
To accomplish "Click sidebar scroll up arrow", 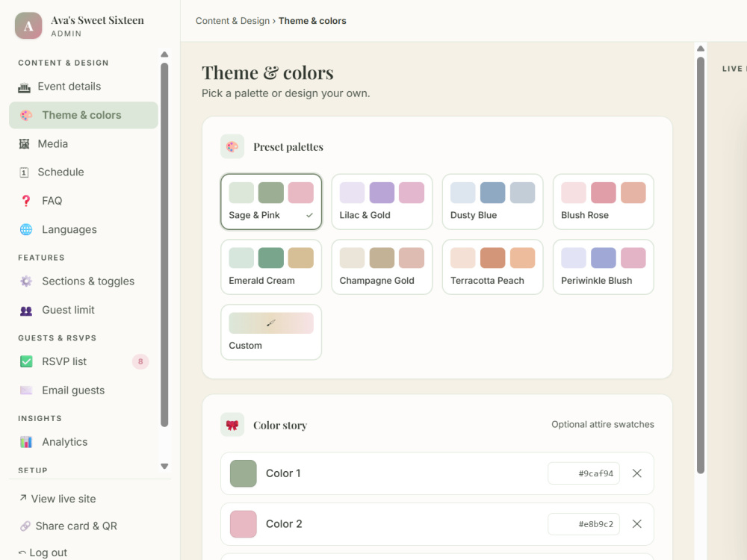I will tap(164, 55).
